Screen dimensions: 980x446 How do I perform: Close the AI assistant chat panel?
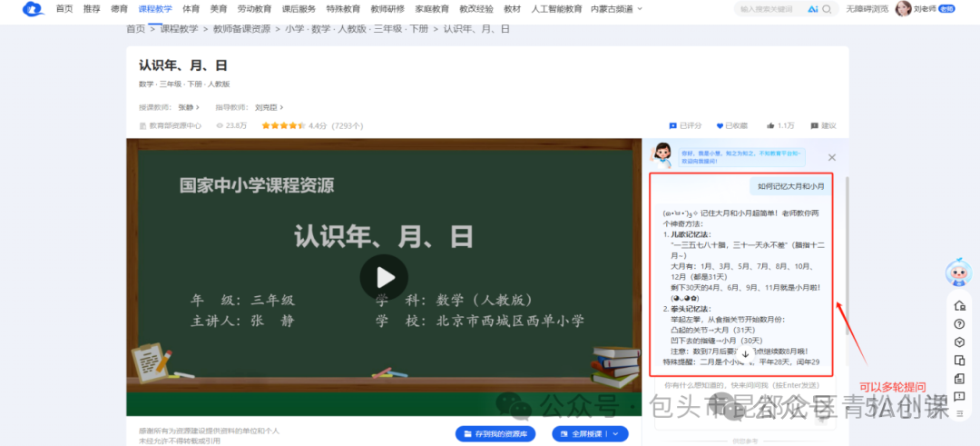[832, 157]
